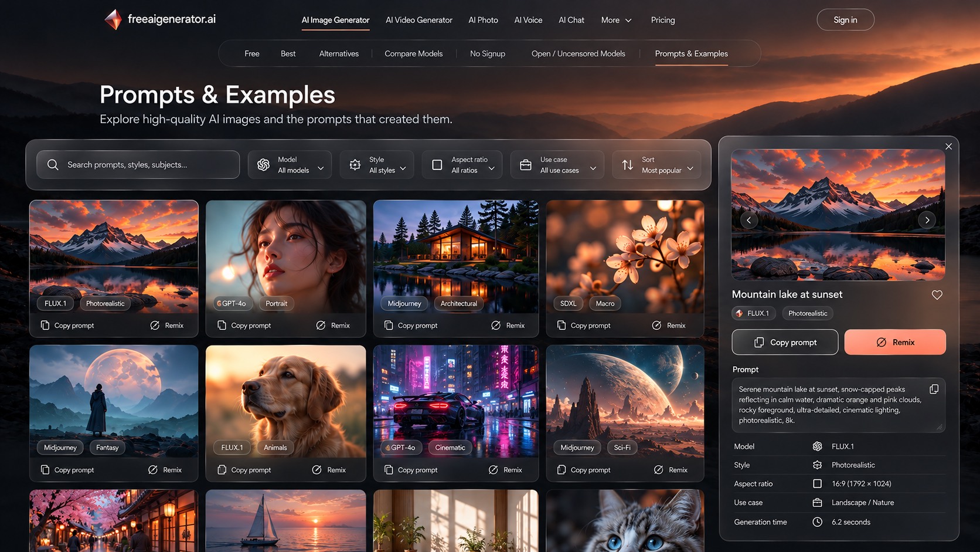
Task: Click the FLUX.1 tag in detail panel
Action: pyautogui.click(x=754, y=313)
